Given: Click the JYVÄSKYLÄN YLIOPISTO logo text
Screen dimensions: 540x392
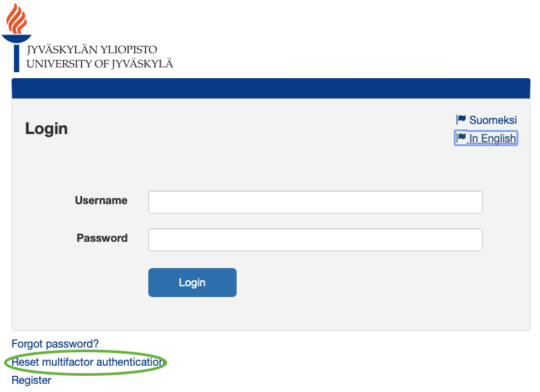Looking at the screenshot, I should (92, 50).
